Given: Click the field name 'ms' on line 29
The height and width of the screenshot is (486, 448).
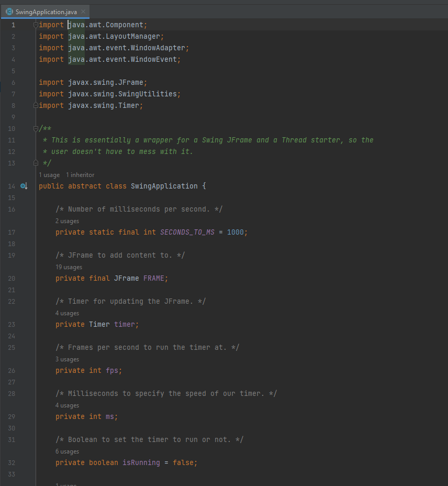Looking at the screenshot, I should [x=110, y=416].
